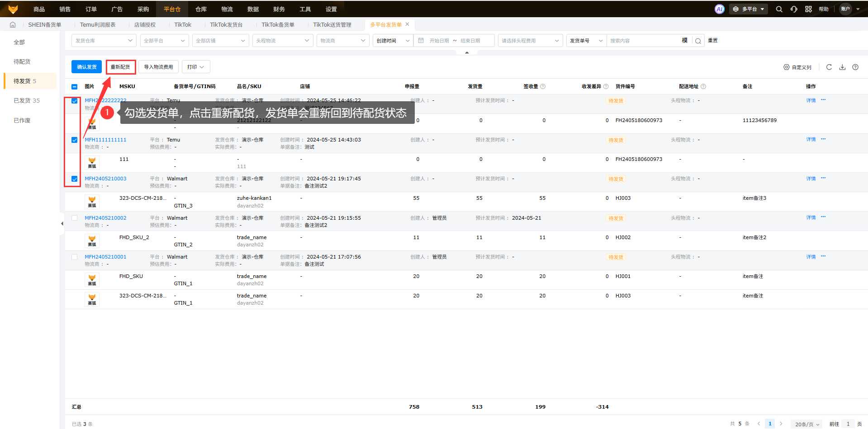Click the refresh list icon

click(x=829, y=67)
